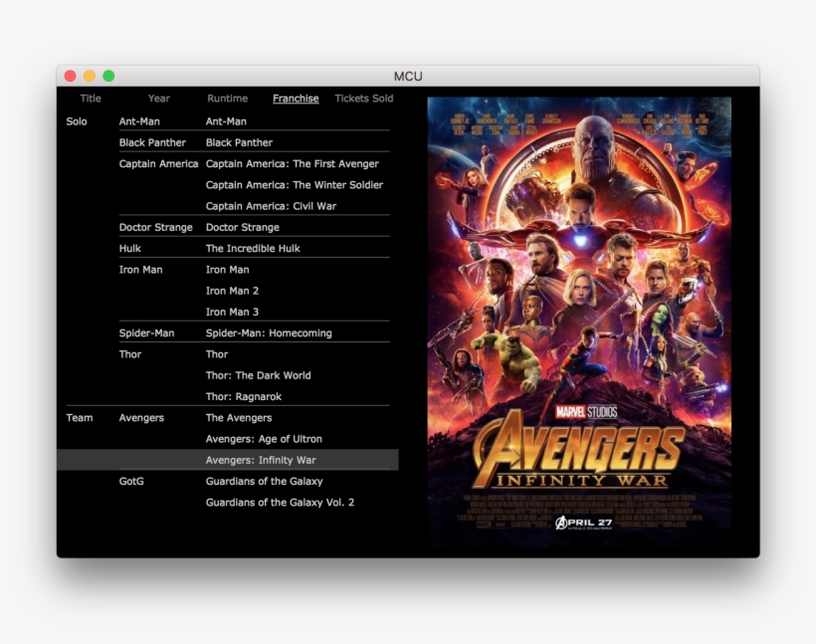Screen dimensions: 816x644
Task: Select the Black Panther movie entry
Action: point(239,141)
